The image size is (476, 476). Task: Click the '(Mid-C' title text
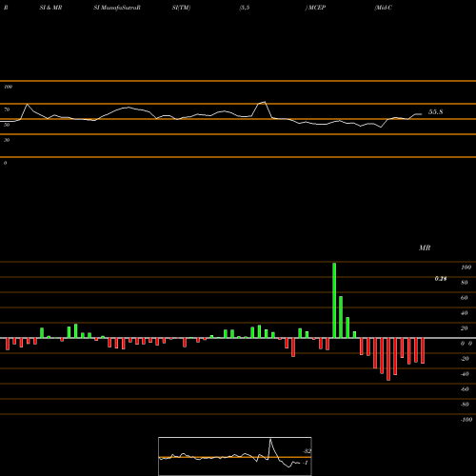point(384,8)
